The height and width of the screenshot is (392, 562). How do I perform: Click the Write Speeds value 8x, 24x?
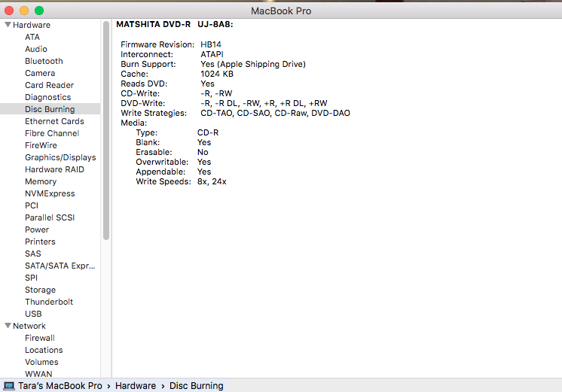point(212,181)
